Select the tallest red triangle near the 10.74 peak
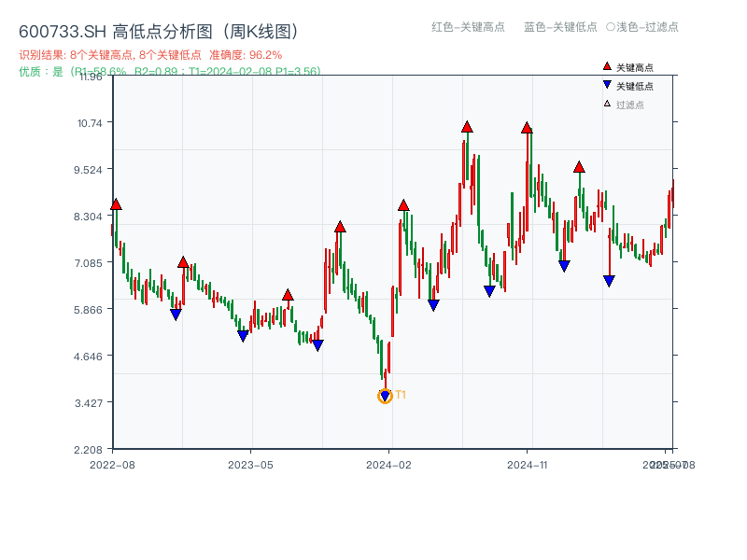The height and width of the screenshot is (560, 747). [x=466, y=125]
